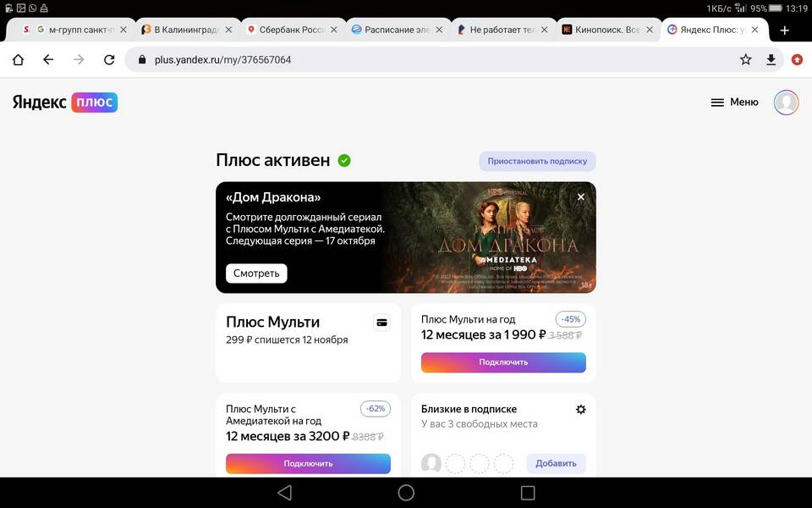Click «Следующая серия — 17 октября» text

(300, 240)
